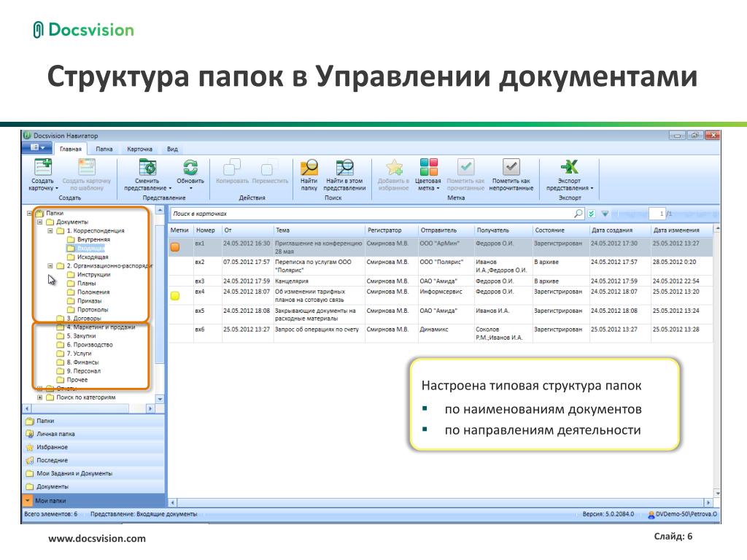
Task: Select the вх3 Канцелярия row
Action: [x=441, y=281]
